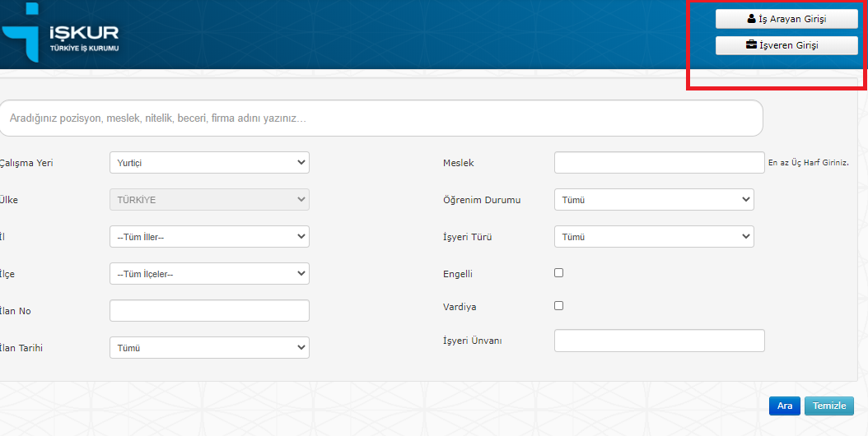
Task: Open the İlçe district dropdown
Action: [209, 273]
